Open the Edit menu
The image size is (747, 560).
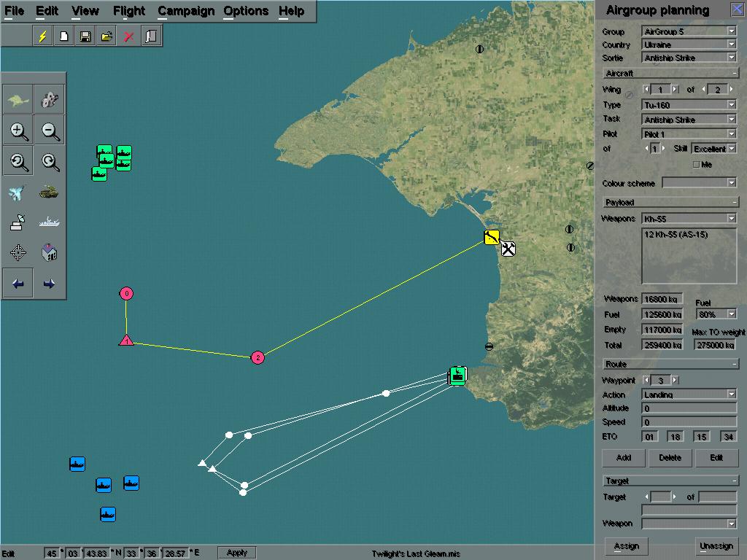47,11
